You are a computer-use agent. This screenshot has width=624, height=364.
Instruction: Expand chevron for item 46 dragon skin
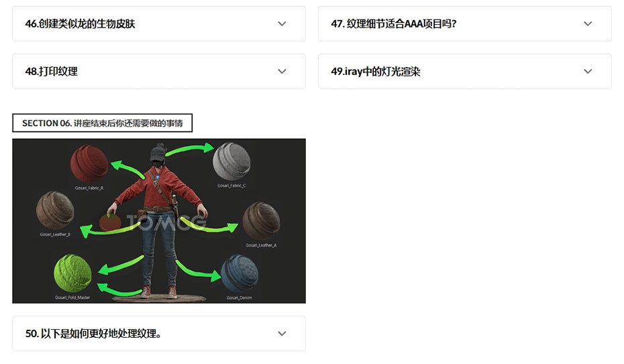tap(282, 24)
